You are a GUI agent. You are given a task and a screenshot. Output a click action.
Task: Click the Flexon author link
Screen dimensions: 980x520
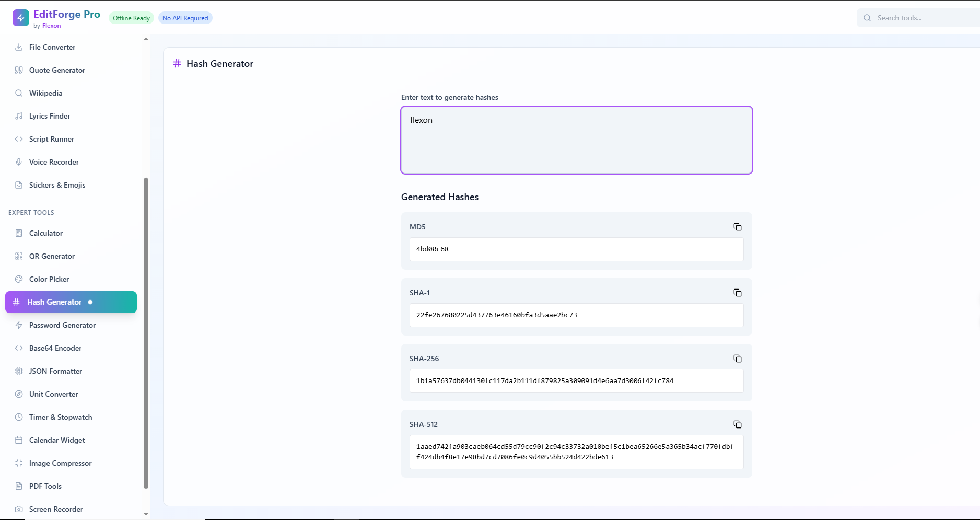point(51,26)
